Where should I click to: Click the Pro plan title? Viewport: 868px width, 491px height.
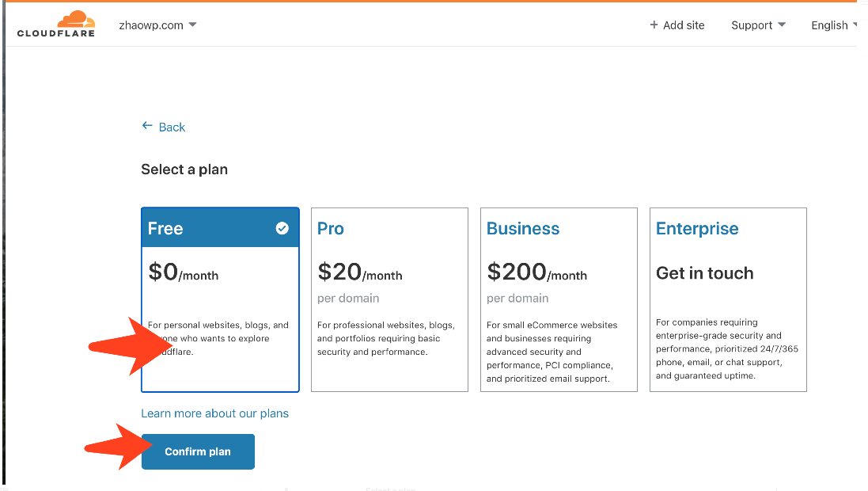pyautogui.click(x=331, y=229)
